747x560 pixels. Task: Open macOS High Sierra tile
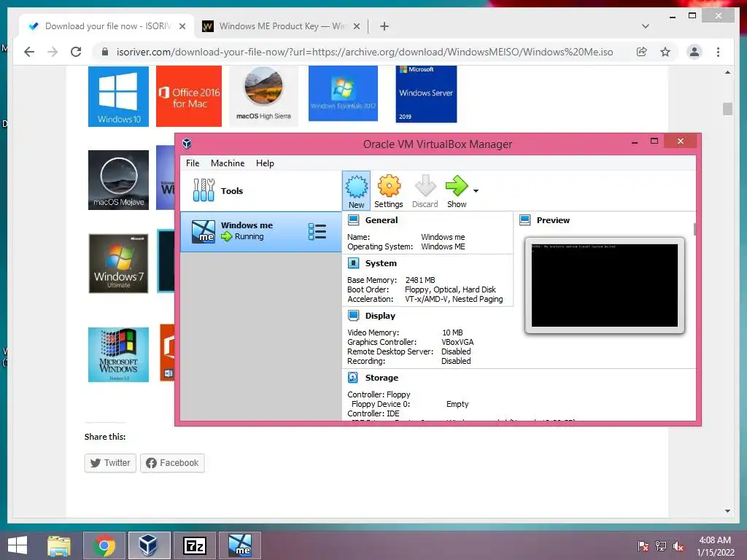click(x=263, y=97)
